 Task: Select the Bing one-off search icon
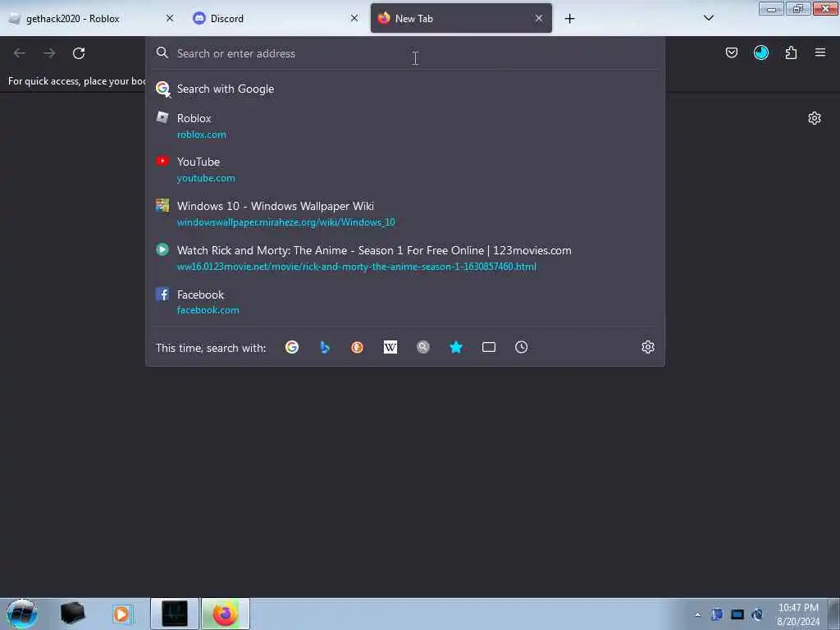(325, 347)
